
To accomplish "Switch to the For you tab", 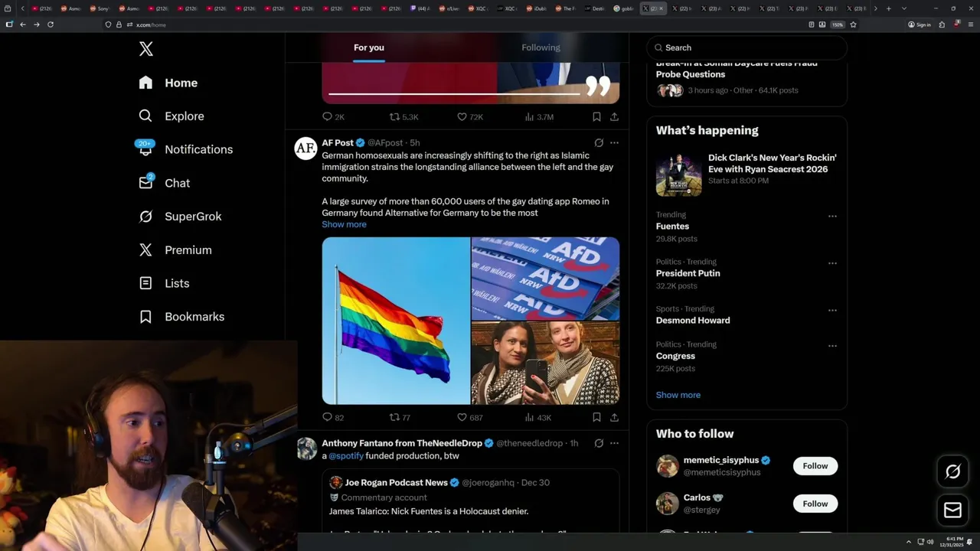I will click(x=369, y=47).
